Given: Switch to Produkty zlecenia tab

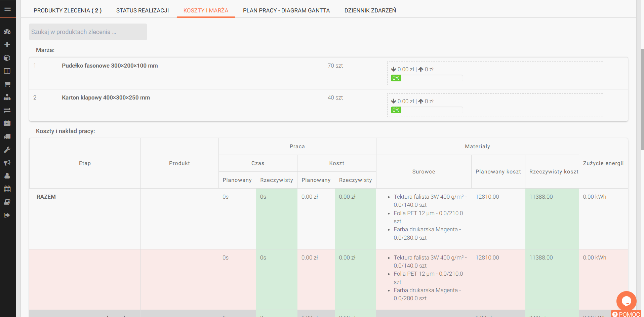Looking at the screenshot, I should point(68,10).
